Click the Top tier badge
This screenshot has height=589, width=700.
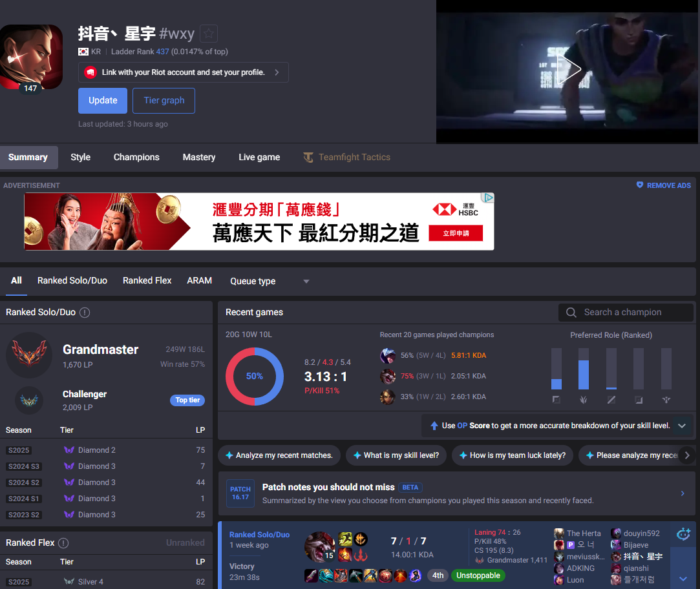(187, 400)
